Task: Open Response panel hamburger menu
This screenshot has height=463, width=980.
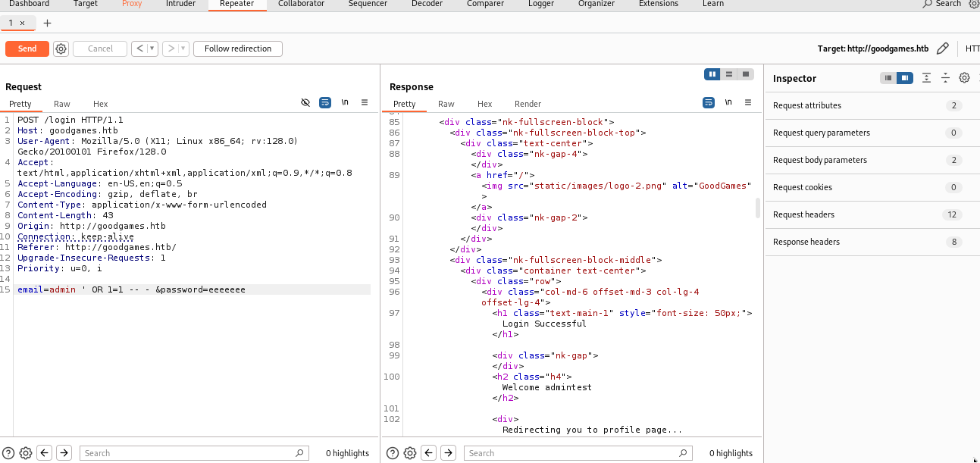Action: [x=748, y=102]
